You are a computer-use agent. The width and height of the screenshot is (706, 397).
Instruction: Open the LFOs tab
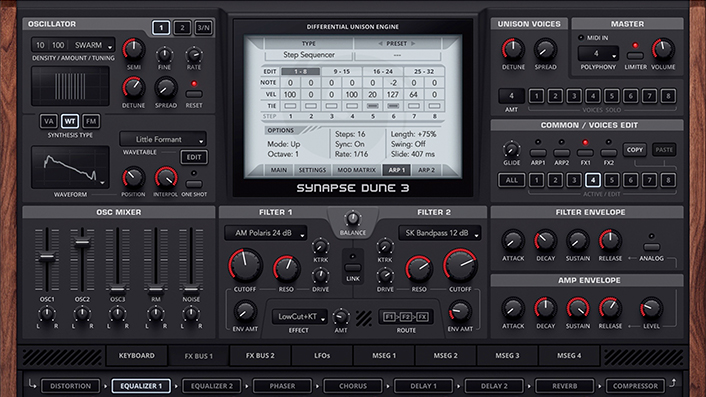322,356
